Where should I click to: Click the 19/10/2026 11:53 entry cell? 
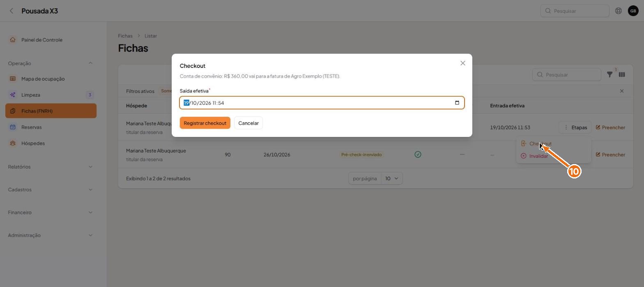(x=510, y=127)
